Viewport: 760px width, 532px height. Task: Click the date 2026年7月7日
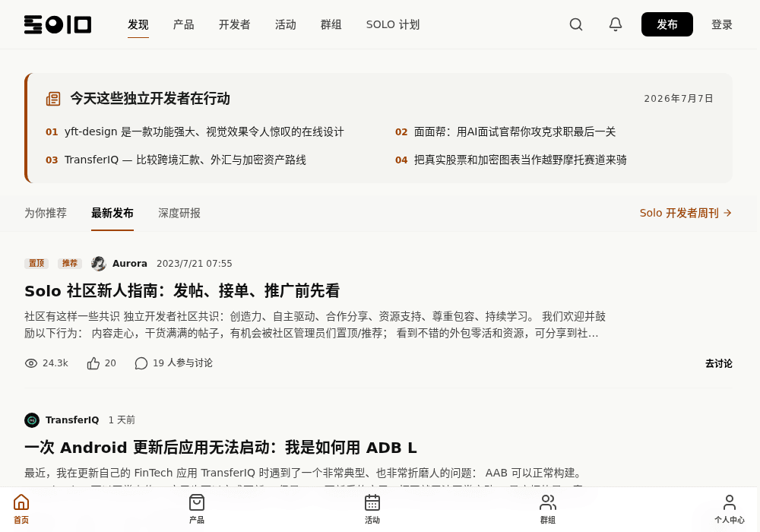(x=679, y=98)
